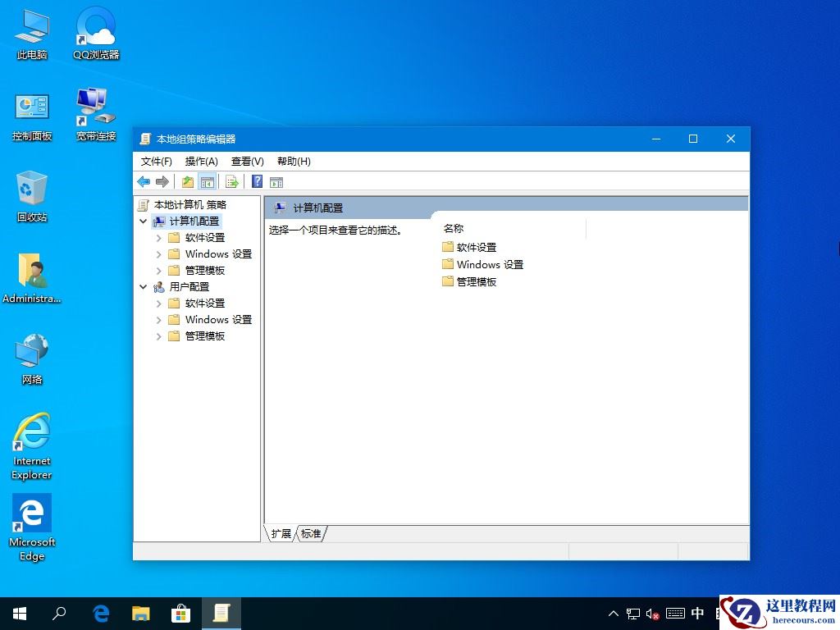
Task: Toggle the Show/Hide Action Pane icon
Action: (276, 181)
